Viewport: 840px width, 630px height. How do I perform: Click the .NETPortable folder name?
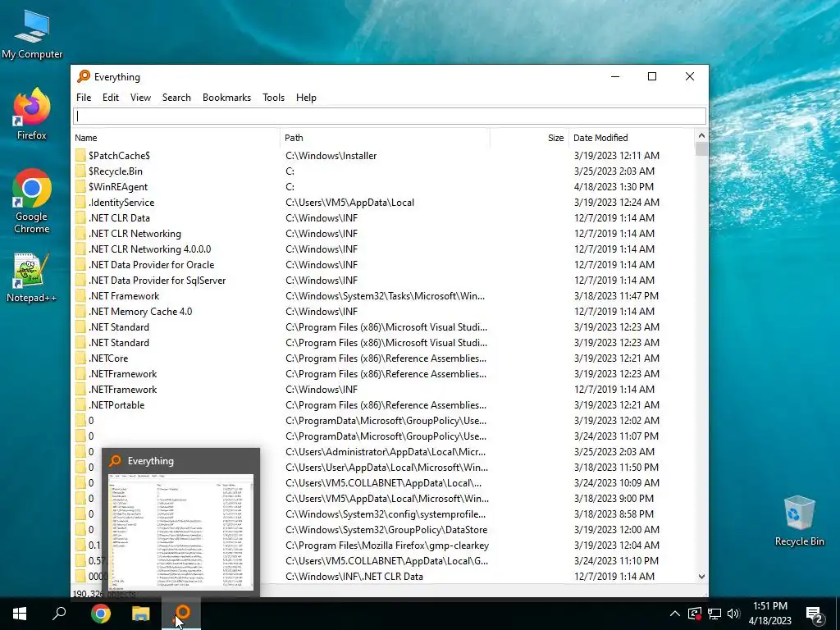(x=116, y=405)
